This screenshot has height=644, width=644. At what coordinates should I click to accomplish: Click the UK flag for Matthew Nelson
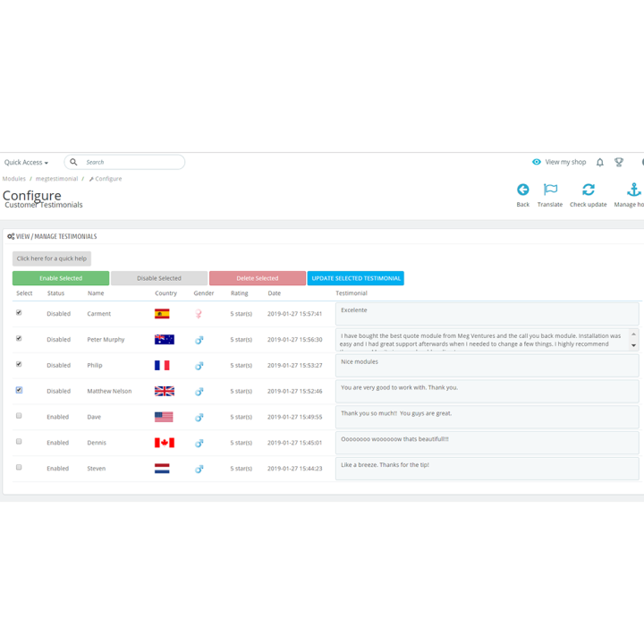click(x=165, y=391)
